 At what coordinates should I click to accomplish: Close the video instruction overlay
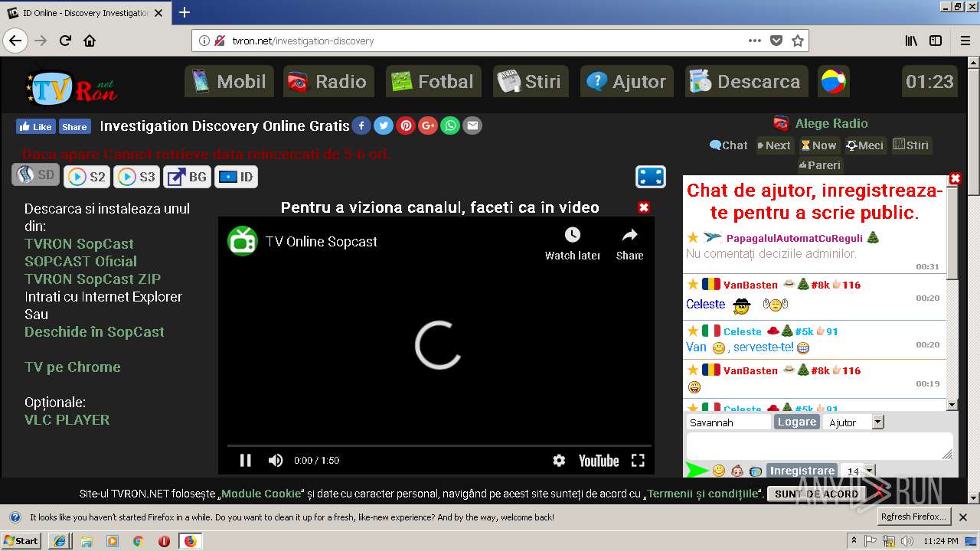pyautogui.click(x=644, y=207)
